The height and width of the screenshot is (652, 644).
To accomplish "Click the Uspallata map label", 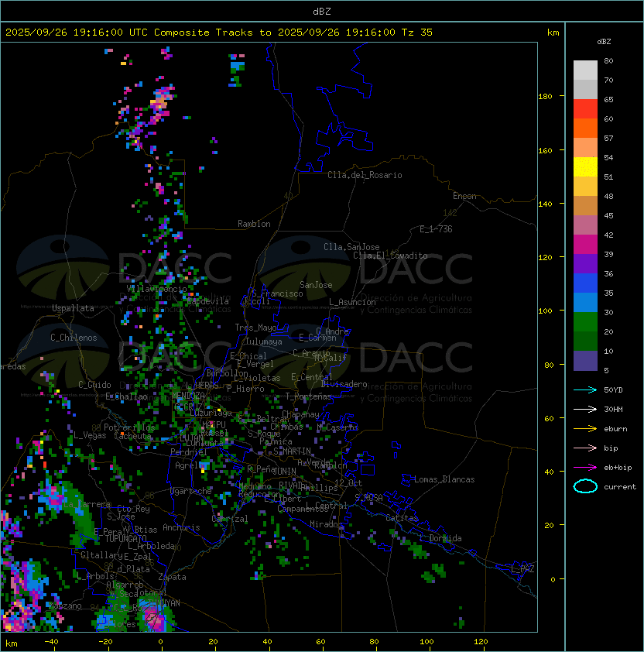I will (x=73, y=308).
